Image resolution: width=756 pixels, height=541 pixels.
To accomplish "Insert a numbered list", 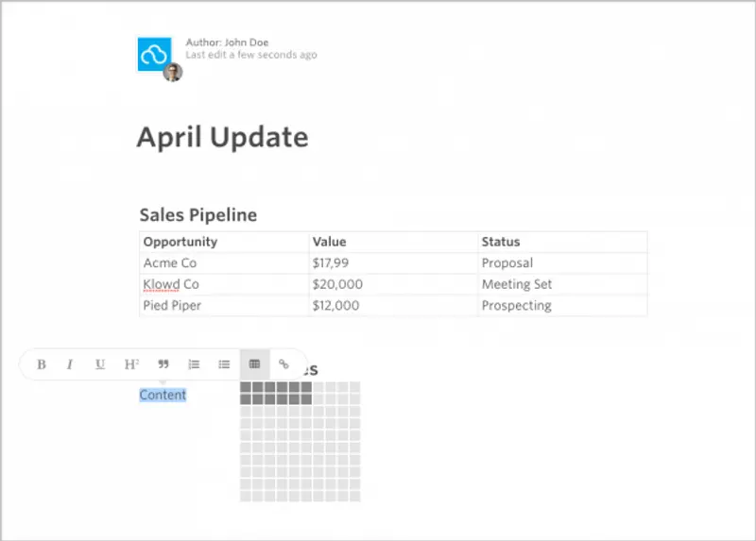I will (x=194, y=364).
